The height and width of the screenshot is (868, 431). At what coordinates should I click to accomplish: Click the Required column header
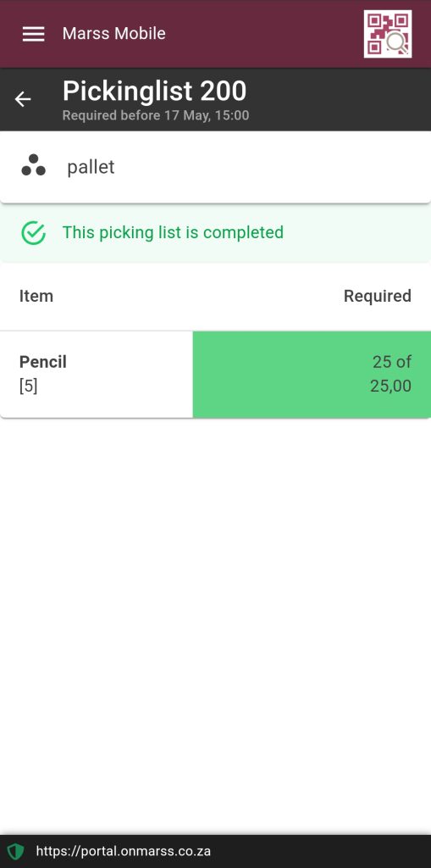[x=378, y=296]
